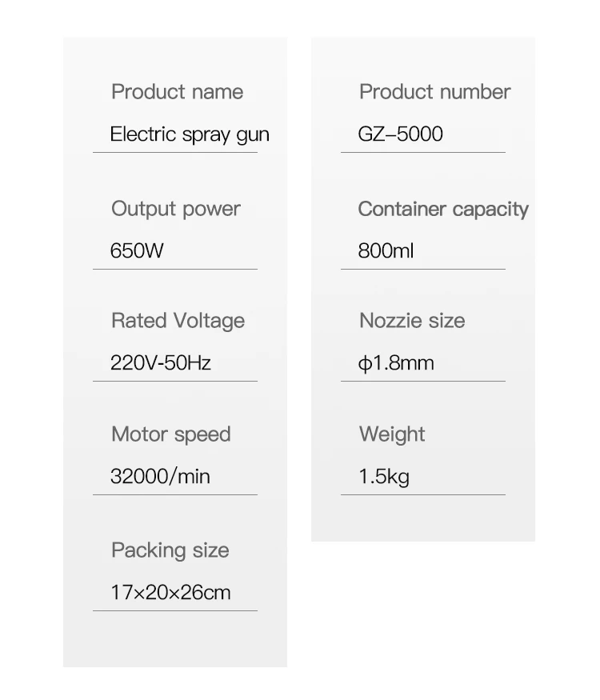The width and height of the screenshot is (600, 700).
Task: Select the 800ml capacity value
Action: [x=386, y=251]
